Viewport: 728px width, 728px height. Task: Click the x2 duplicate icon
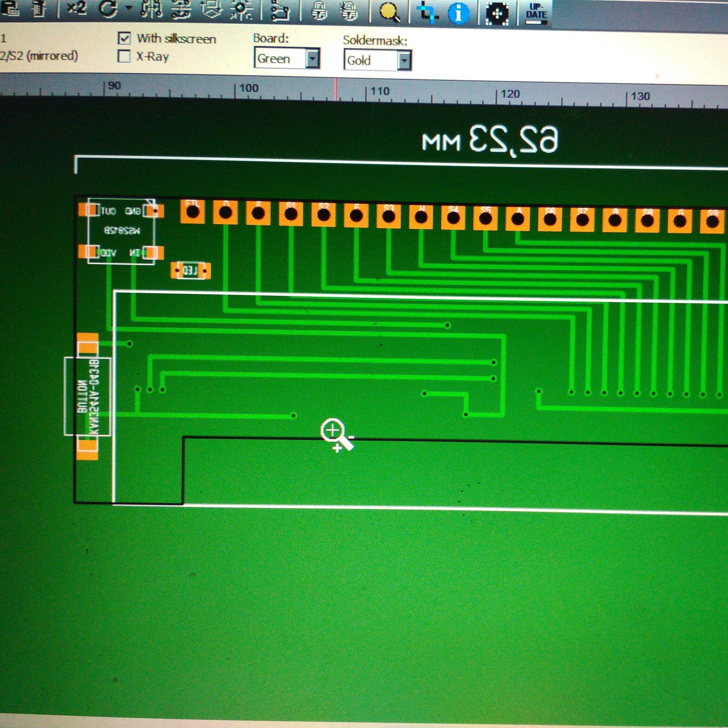click(x=76, y=8)
